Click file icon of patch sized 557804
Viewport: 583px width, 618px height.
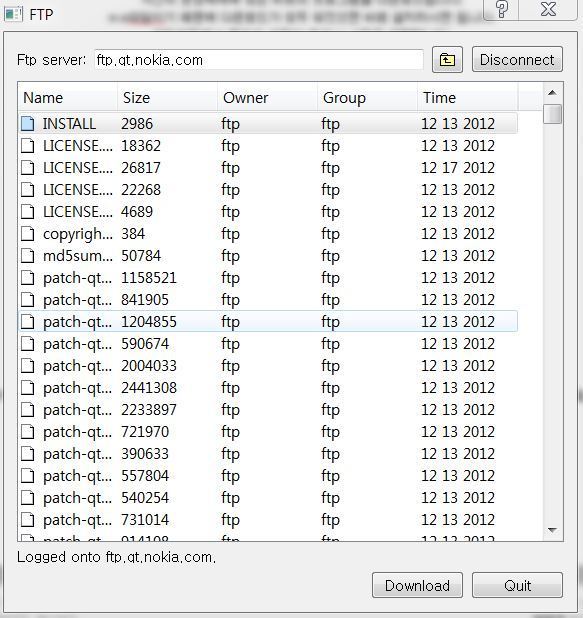click(x=28, y=476)
